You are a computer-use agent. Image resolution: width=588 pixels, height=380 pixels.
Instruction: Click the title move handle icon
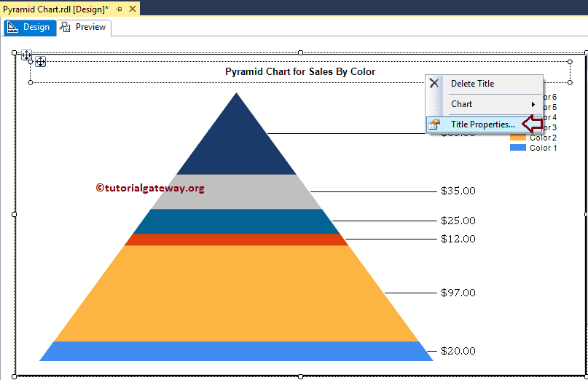(41, 61)
